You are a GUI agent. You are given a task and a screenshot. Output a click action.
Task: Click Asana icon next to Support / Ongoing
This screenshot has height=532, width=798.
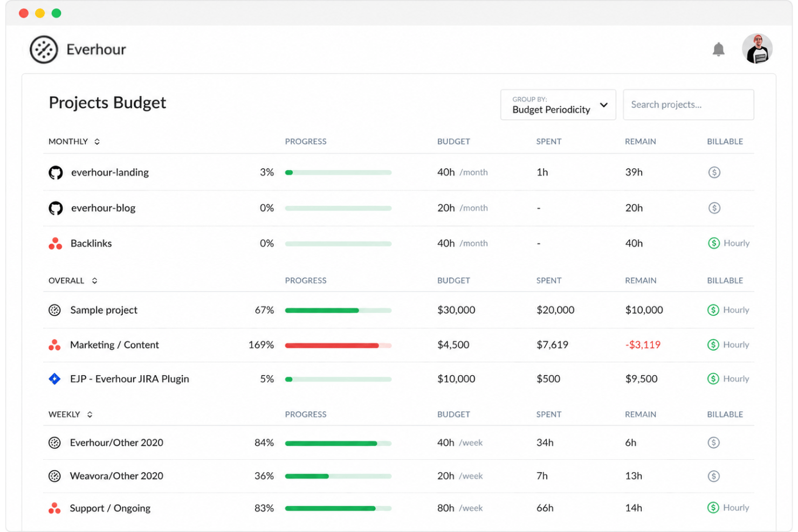tap(54, 508)
